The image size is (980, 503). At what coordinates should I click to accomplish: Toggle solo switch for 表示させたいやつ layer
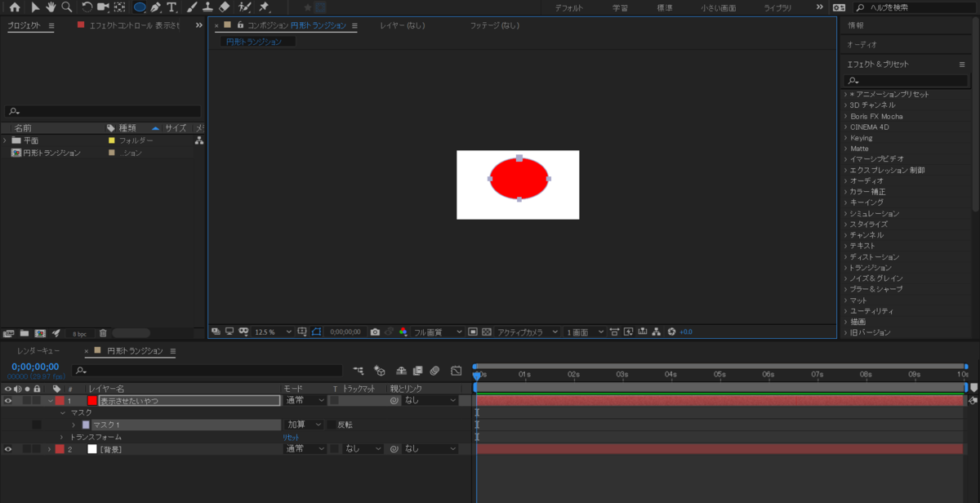(x=27, y=401)
